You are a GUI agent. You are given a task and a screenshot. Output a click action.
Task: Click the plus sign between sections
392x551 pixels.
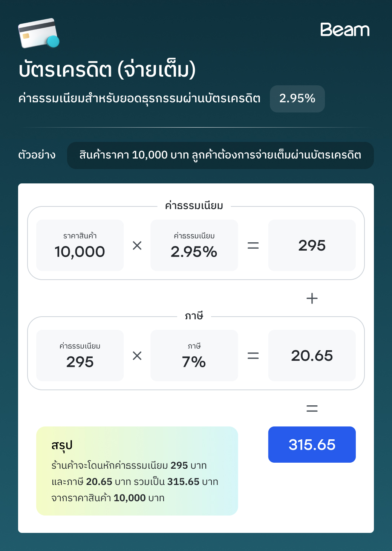[x=312, y=299]
